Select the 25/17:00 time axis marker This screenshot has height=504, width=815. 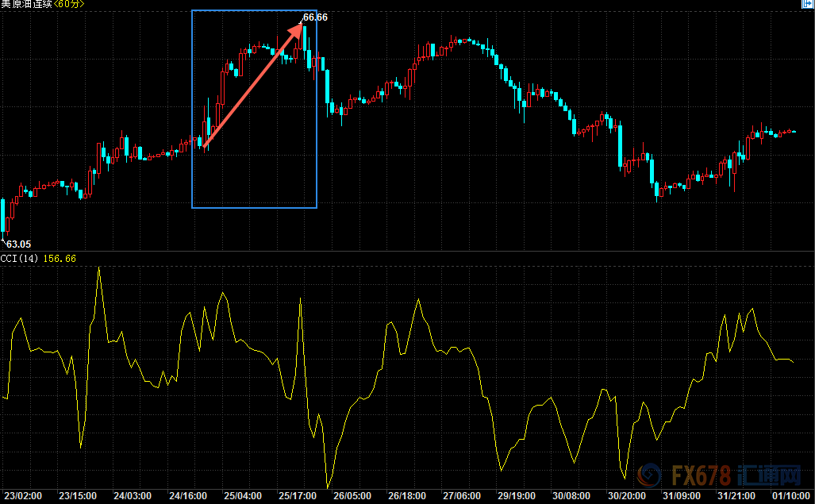(x=298, y=496)
